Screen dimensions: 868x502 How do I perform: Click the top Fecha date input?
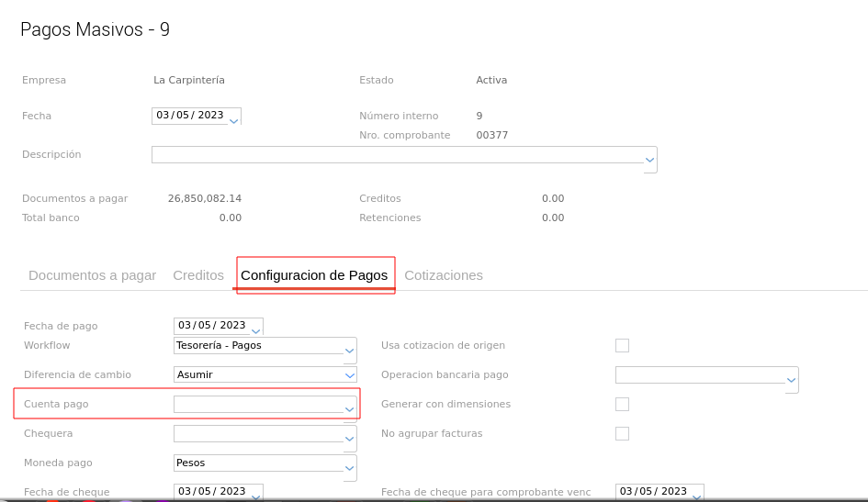click(189, 116)
